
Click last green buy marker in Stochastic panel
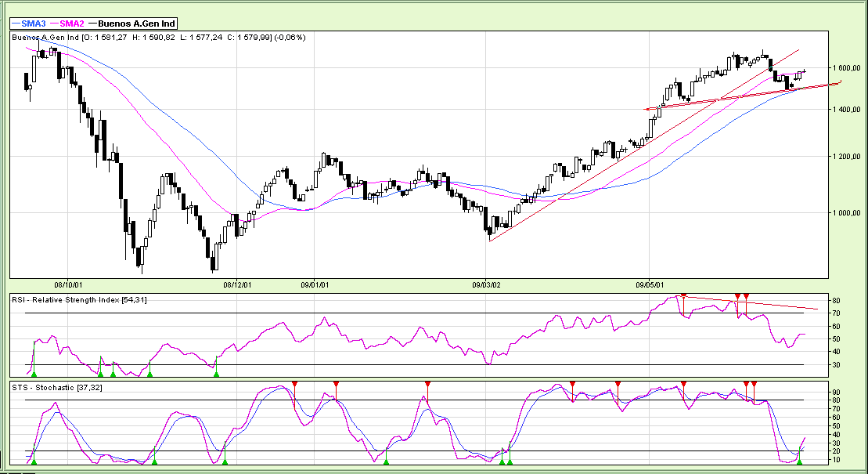click(799, 461)
